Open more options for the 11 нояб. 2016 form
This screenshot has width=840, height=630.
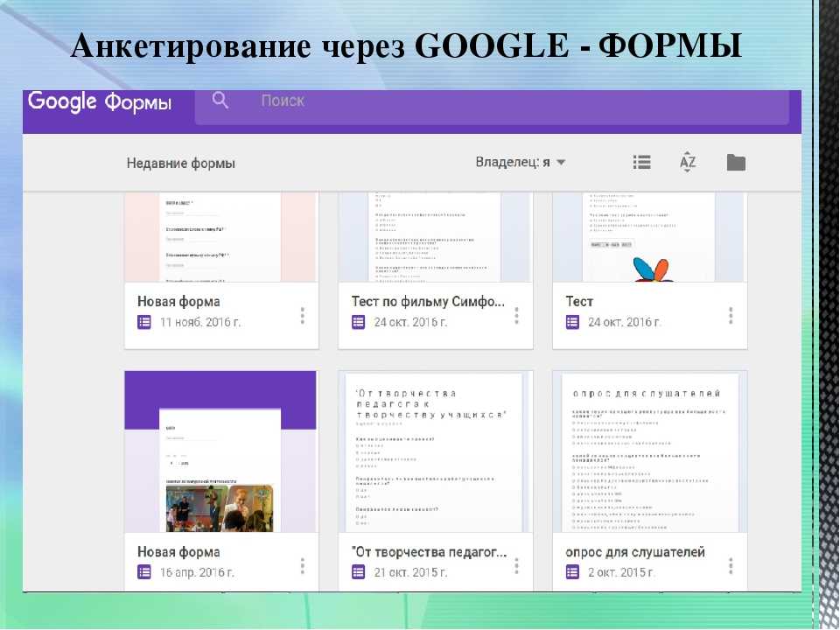pos(302,316)
